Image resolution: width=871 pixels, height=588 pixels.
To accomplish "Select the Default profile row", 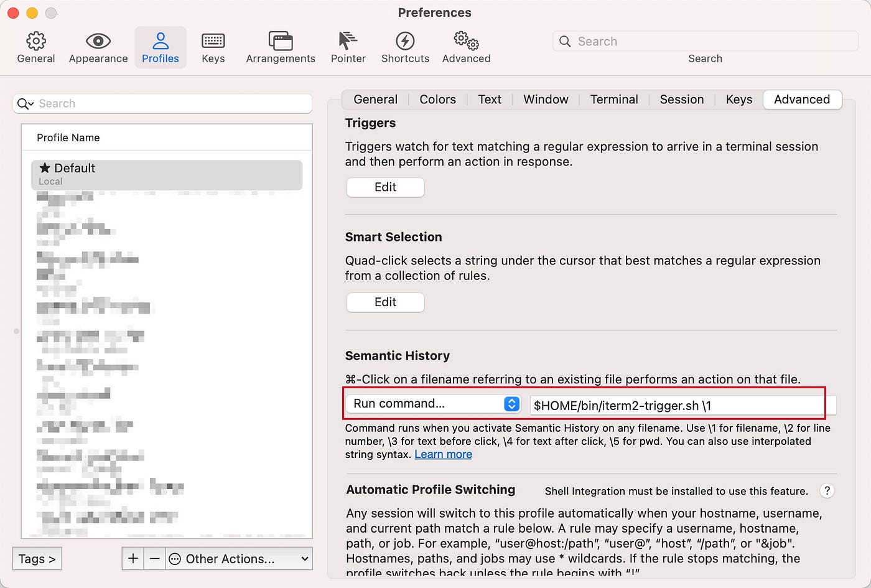I will tap(167, 174).
